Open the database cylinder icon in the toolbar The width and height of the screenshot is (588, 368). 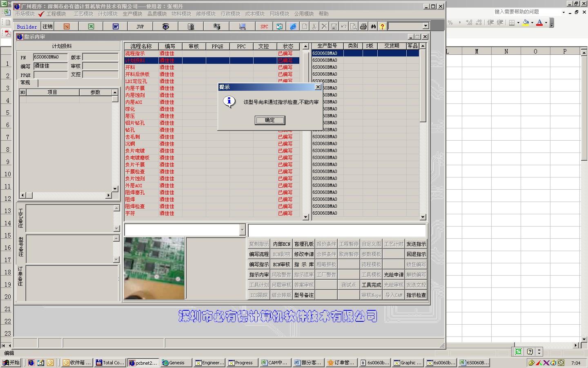[191, 27]
